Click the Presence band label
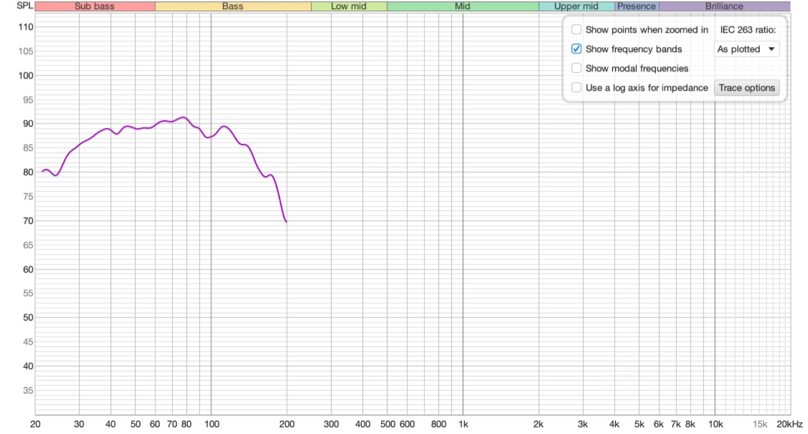Viewport: 808px width, 434px height. click(x=636, y=6)
